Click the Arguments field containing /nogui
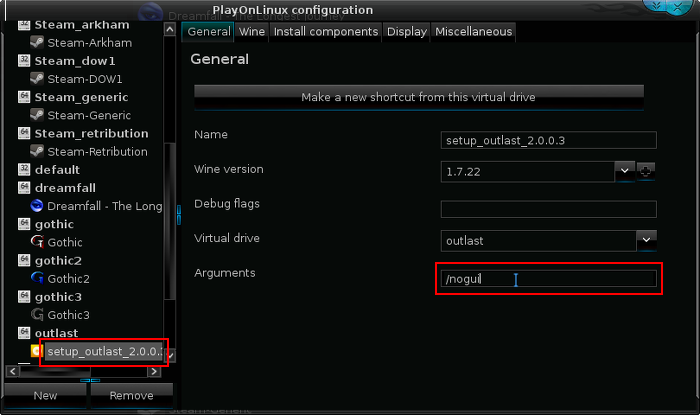Screen dimensions: 700x415 click(548, 278)
